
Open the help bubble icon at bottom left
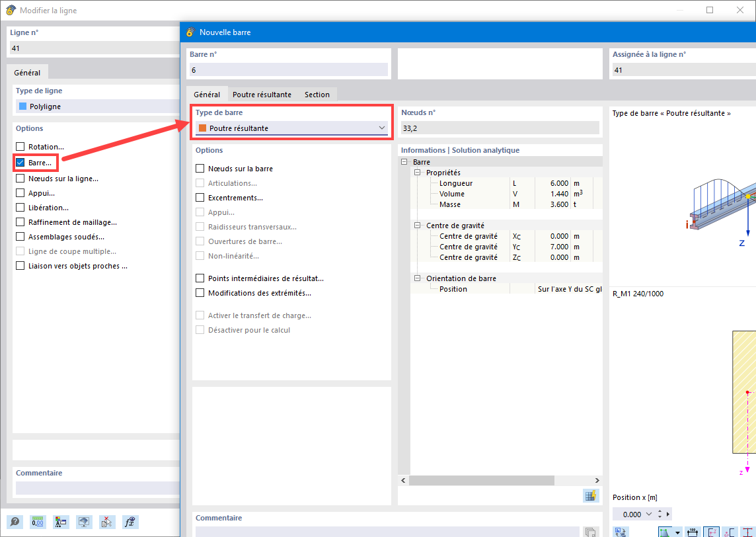click(14, 522)
